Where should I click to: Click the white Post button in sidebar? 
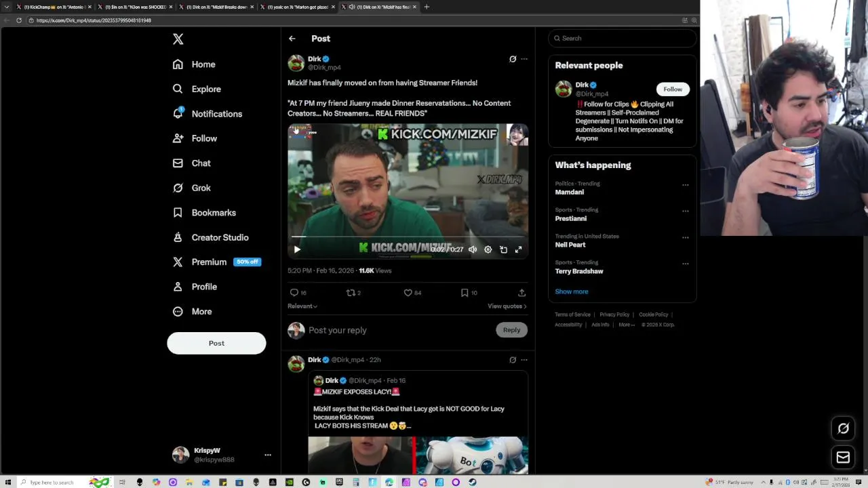pyautogui.click(x=216, y=343)
